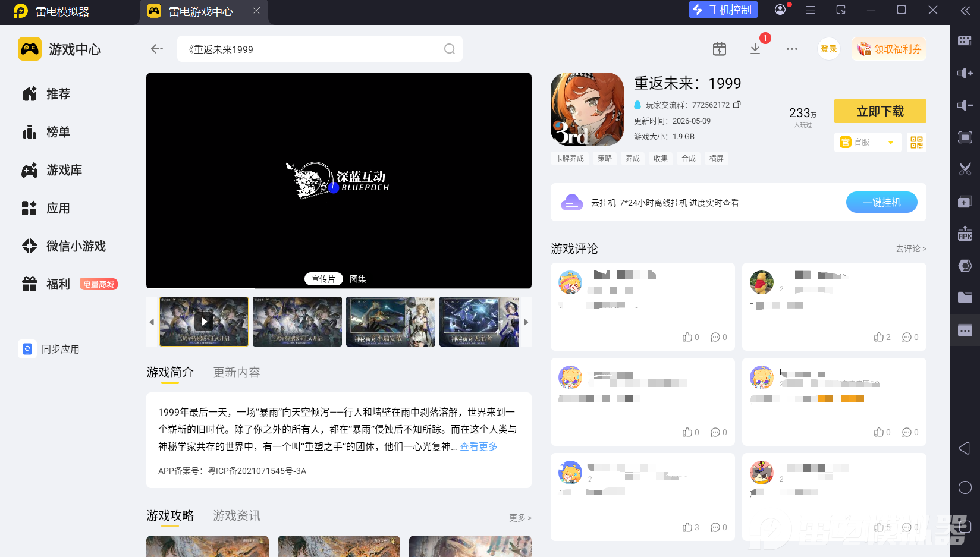980x557 pixels.
Task: Click the hexagon icon in right toolbar
Action: tap(965, 266)
